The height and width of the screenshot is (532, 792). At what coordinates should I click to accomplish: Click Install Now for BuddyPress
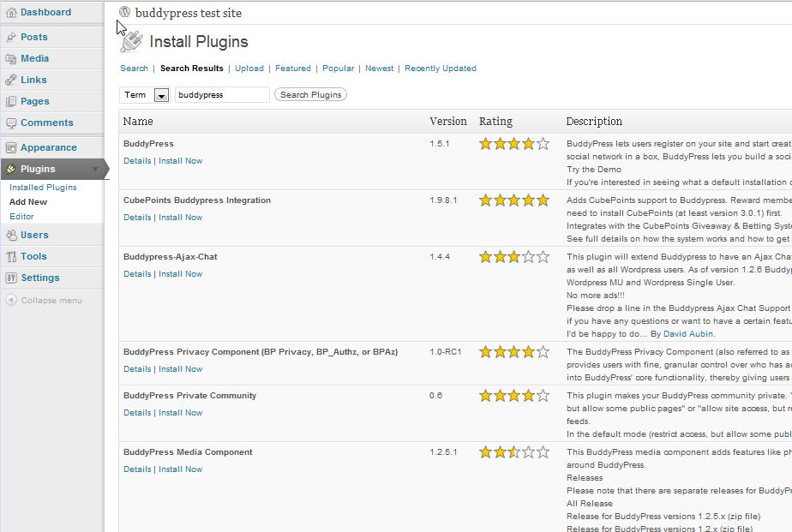point(180,161)
